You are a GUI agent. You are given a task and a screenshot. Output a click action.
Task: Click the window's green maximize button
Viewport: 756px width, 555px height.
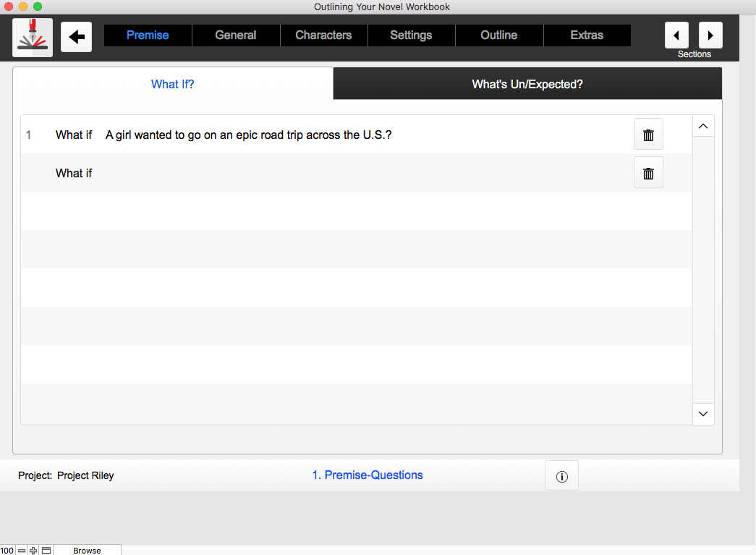coord(38,7)
